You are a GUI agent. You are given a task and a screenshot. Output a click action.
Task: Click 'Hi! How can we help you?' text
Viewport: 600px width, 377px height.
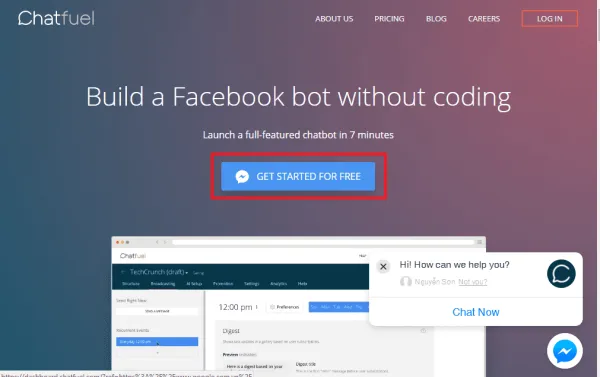(x=454, y=265)
